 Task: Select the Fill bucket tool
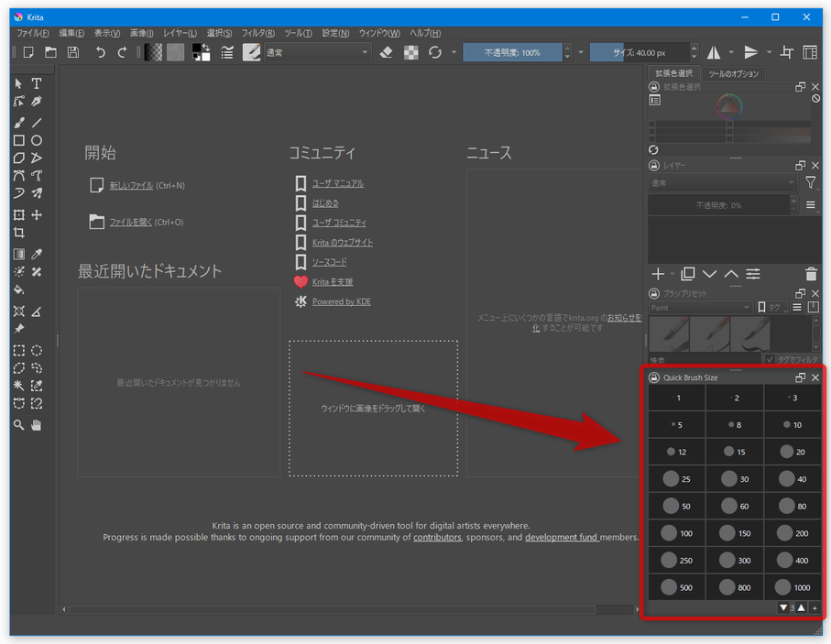coord(19,289)
